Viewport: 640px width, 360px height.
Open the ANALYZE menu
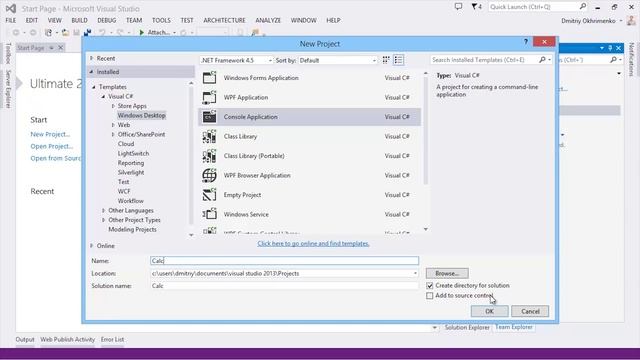(x=268, y=20)
